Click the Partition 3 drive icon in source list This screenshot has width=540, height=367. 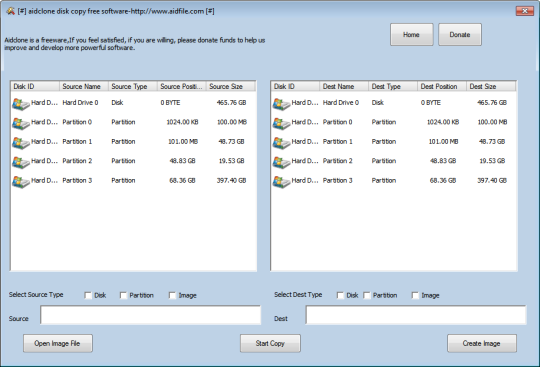21,181
